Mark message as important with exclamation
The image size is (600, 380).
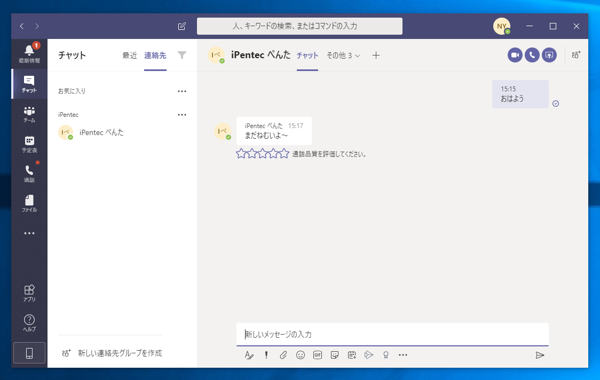[266, 355]
